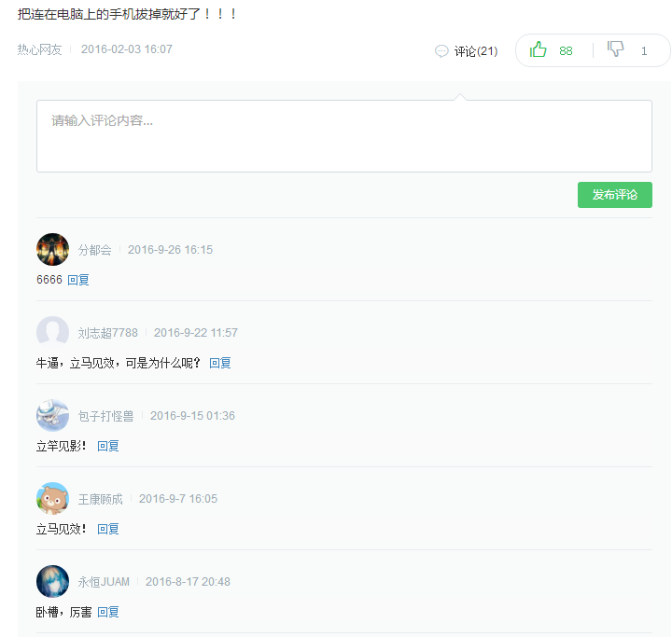The height and width of the screenshot is (637, 672).
Task: Click the 热心网友 author name
Action: click(x=39, y=49)
